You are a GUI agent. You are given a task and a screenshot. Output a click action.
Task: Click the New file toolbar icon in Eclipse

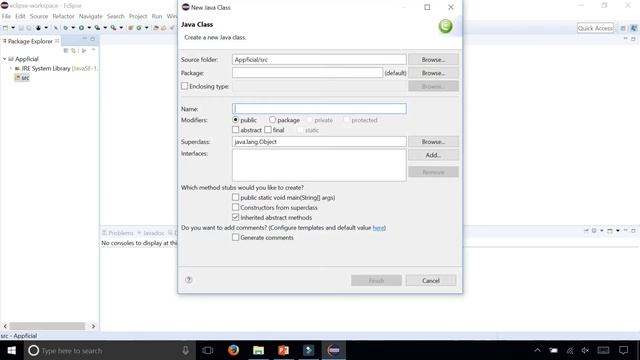pyautogui.click(x=5, y=28)
